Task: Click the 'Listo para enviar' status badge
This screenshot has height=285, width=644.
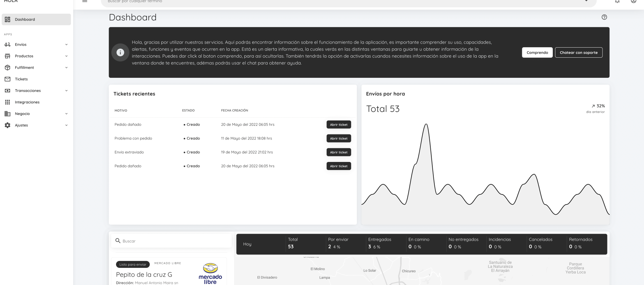Action: point(133,265)
